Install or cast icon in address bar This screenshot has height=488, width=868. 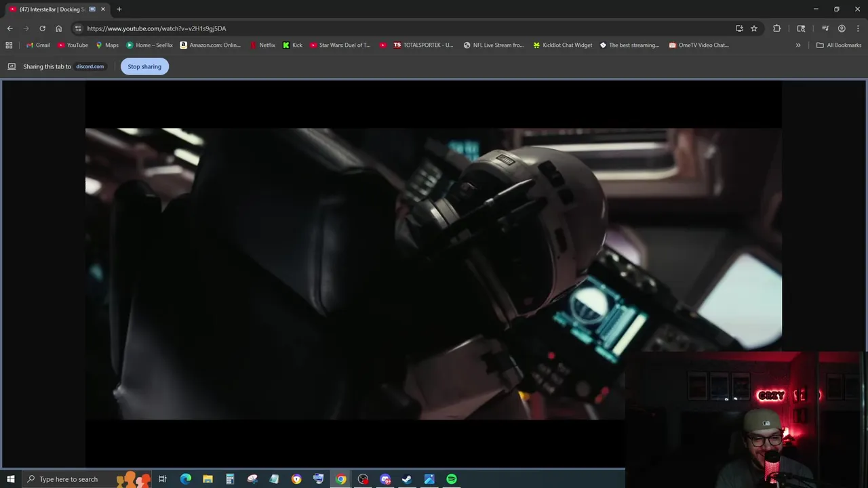point(739,28)
